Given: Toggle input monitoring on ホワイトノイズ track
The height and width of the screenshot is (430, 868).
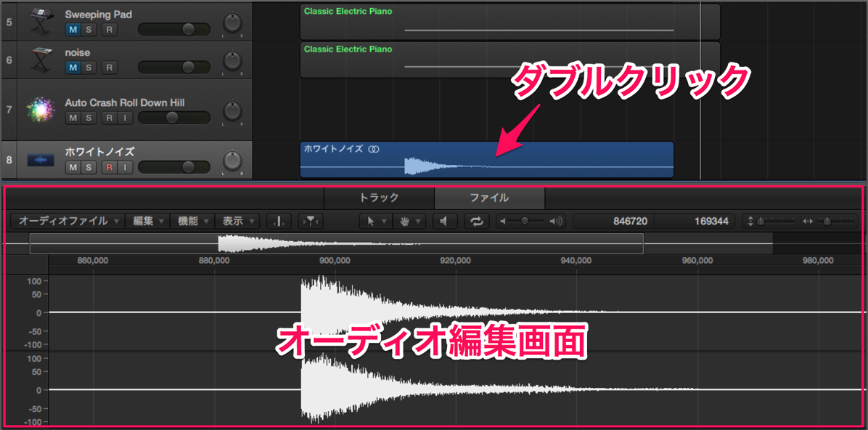Looking at the screenshot, I should click(125, 167).
